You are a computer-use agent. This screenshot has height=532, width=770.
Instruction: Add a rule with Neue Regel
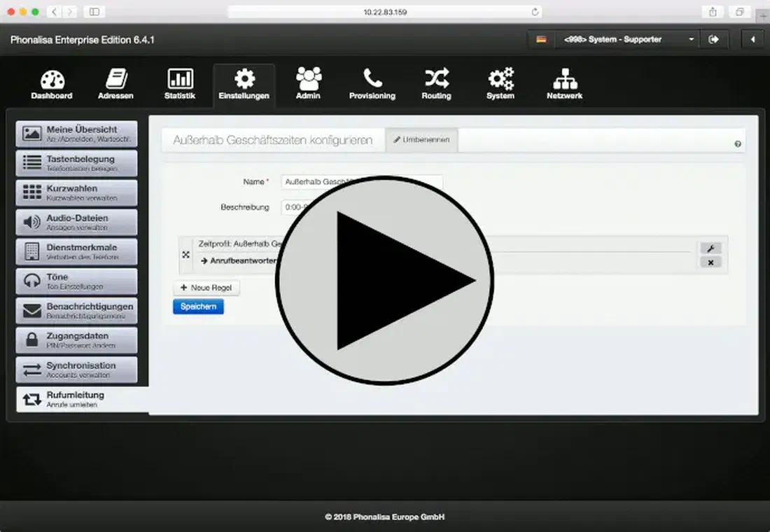click(206, 288)
